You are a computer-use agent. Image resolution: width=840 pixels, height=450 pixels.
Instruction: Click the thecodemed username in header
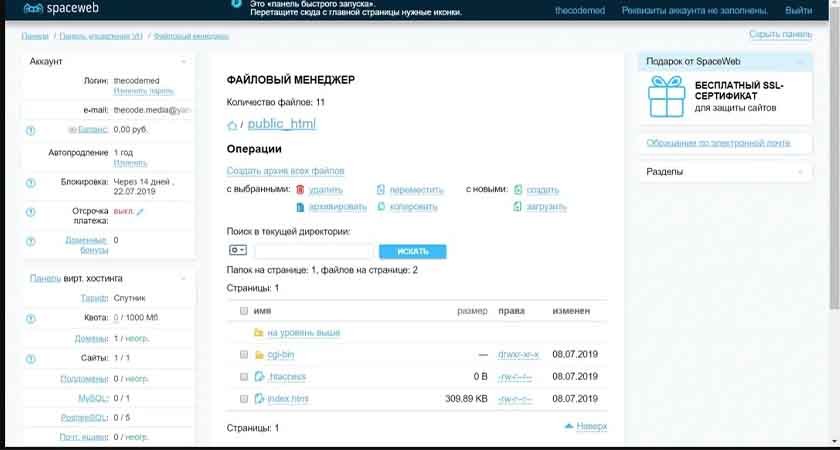click(580, 11)
